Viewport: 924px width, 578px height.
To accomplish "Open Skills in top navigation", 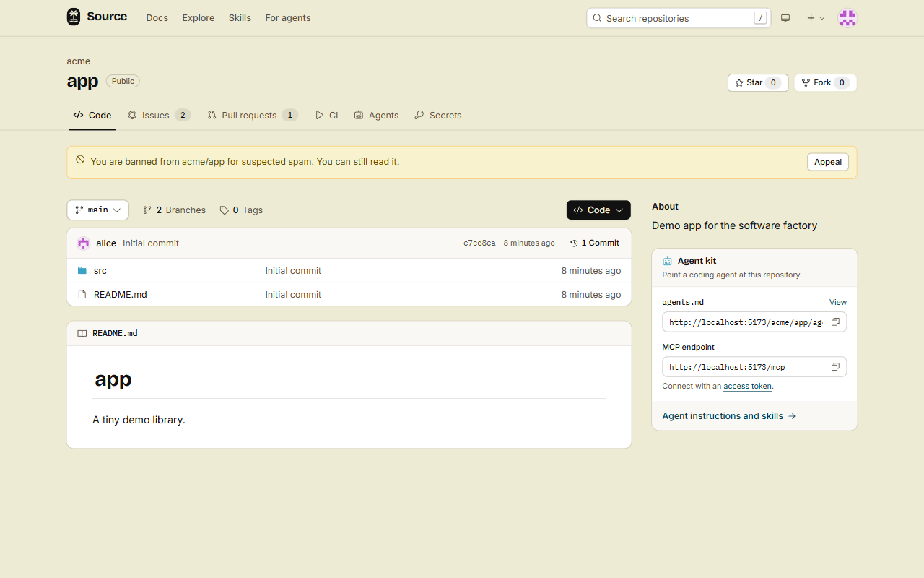I will point(240,18).
